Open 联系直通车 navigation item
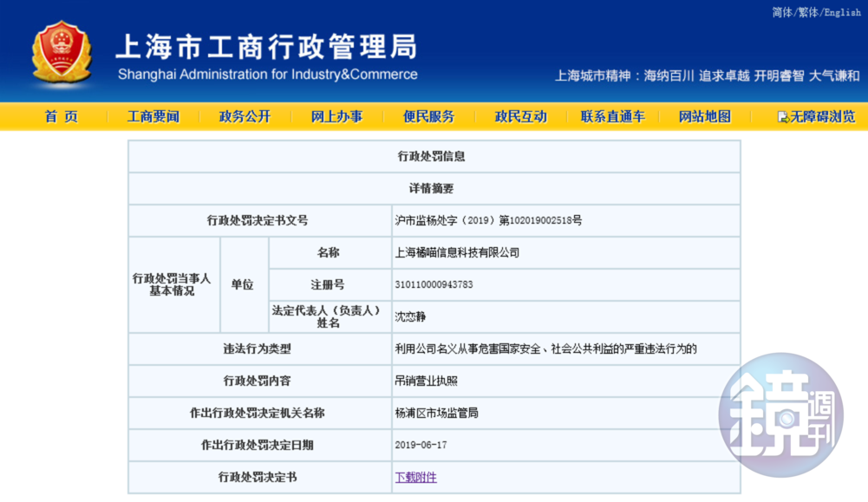This screenshot has width=868, height=502. (x=613, y=117)
